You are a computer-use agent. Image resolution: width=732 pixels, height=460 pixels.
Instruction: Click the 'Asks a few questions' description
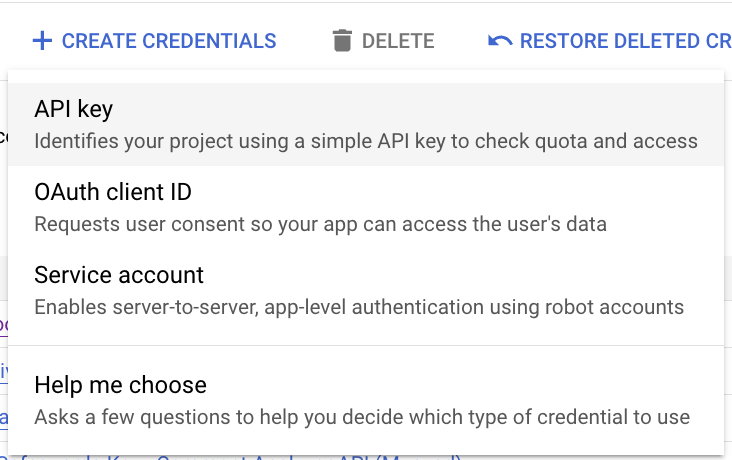pos(362,417)
